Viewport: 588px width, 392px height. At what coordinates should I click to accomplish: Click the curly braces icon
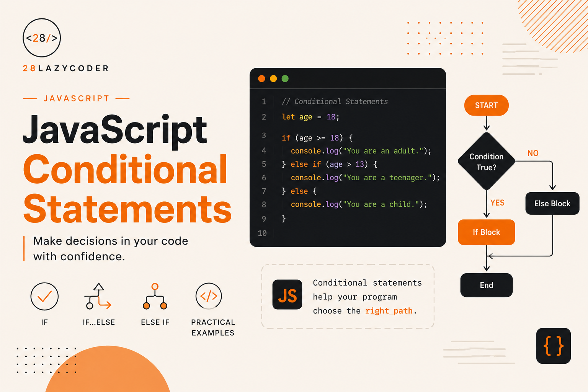554,346
